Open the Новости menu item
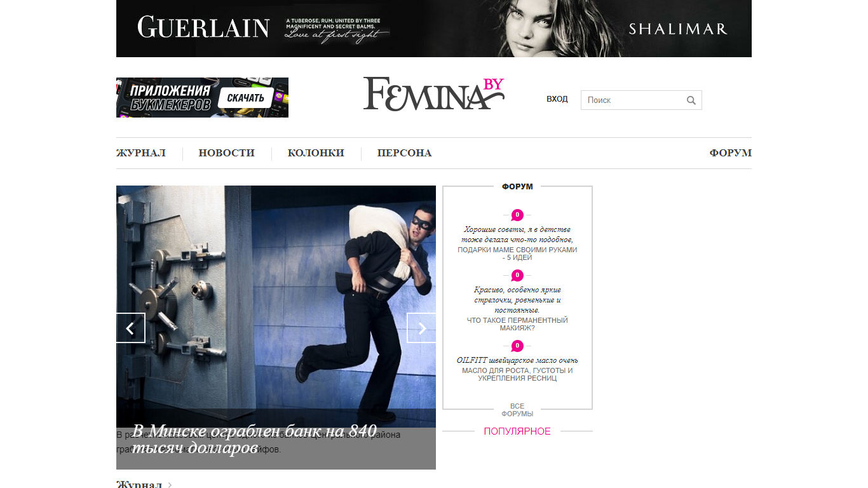The height and width of the screenshot is (488, 868). [x=226, y=153]
